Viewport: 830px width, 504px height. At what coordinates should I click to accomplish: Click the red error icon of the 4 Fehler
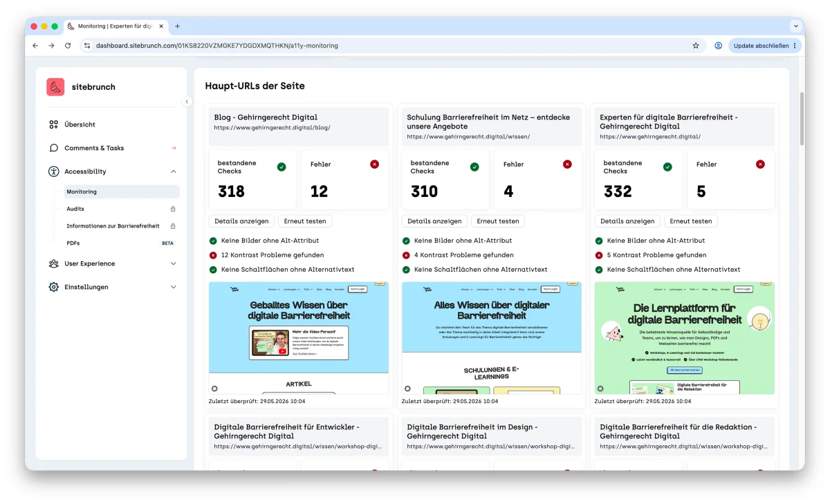[x=568, y=165]
